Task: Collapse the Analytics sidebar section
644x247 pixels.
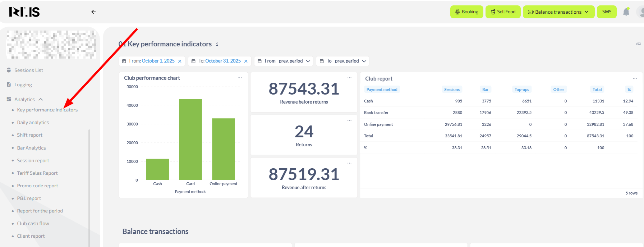Action: point(25,99)
